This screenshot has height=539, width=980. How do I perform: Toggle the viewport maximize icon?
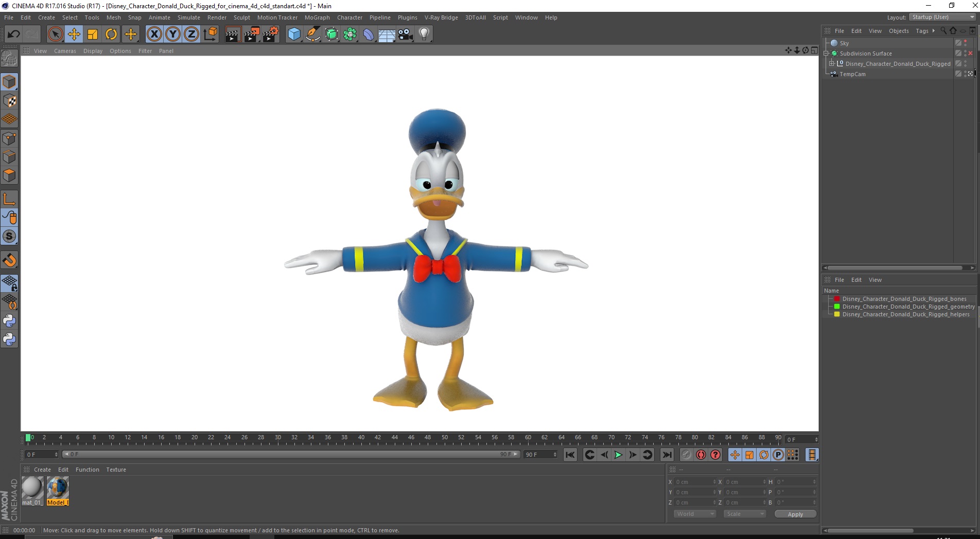814,50
